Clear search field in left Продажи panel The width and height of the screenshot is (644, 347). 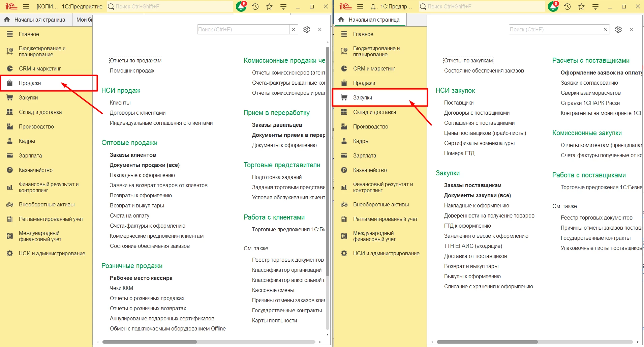coord(294,29)
